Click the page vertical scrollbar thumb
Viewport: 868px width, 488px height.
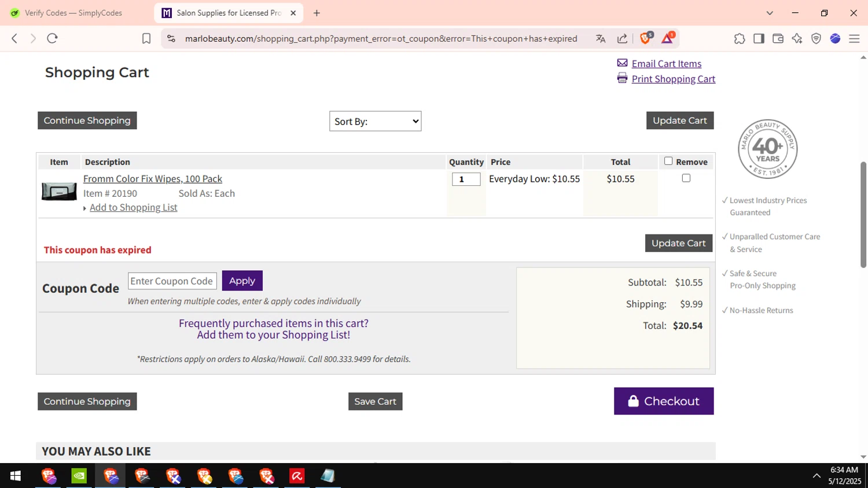click(863, 214)
